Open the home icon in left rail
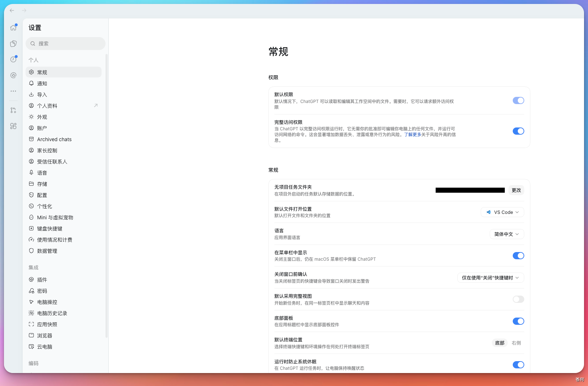This screenshot has height=386, width=588. 13,28
